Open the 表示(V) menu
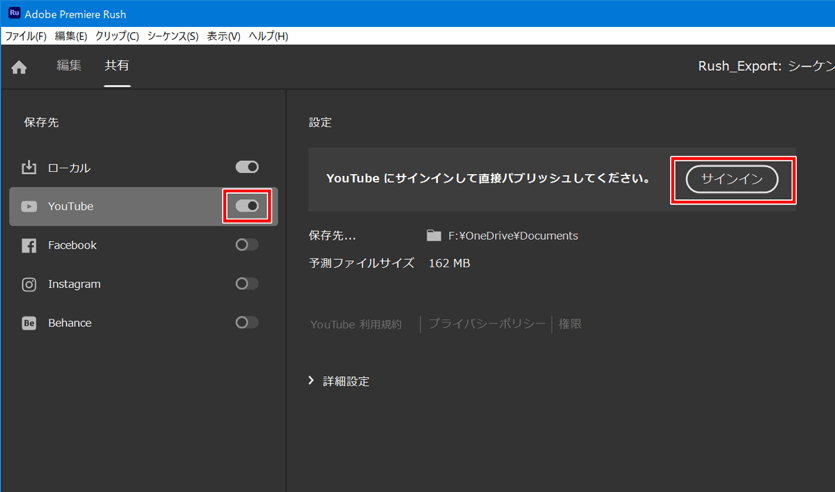This screenshot has height=492, width=835. pos(224,36)
